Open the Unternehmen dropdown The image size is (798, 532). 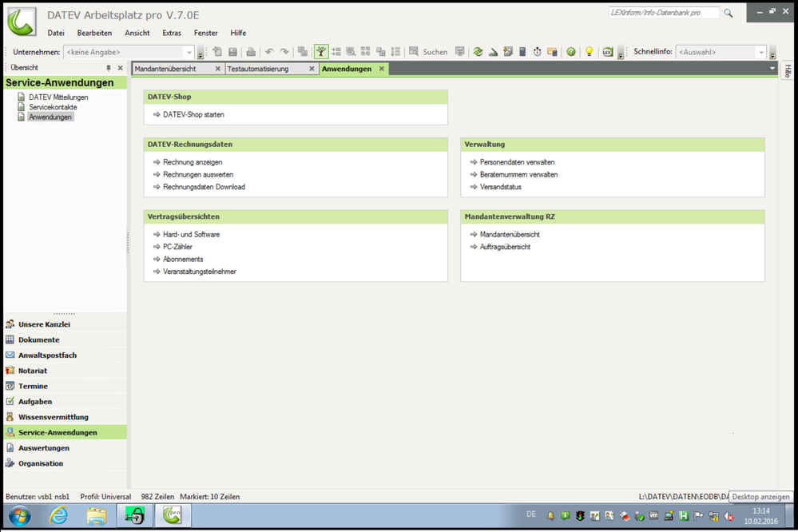189,52
